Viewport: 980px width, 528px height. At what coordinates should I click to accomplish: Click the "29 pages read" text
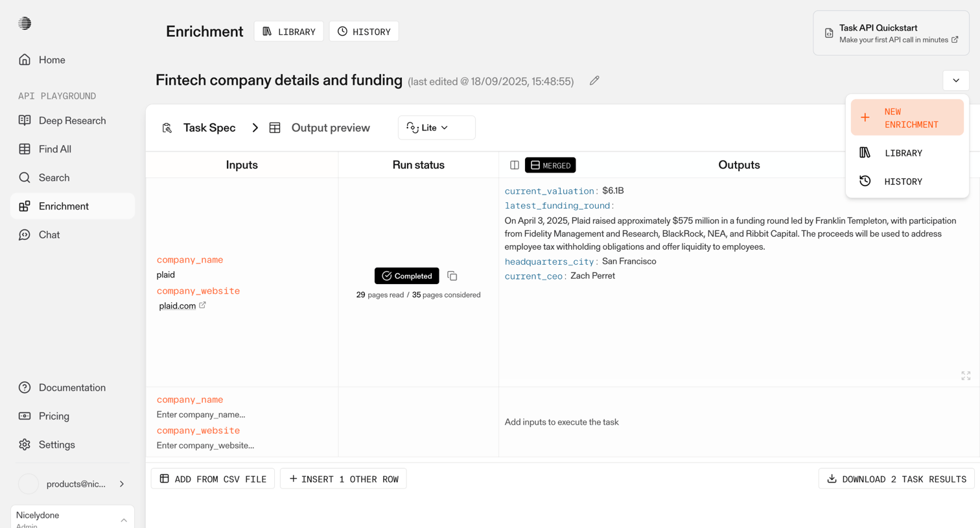[380, 295]
